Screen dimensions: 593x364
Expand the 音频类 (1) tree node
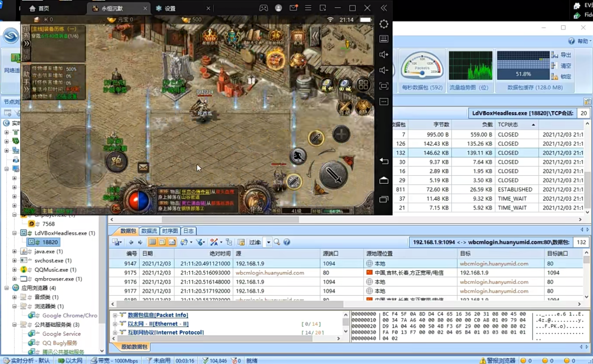click(x=14, y=297)
